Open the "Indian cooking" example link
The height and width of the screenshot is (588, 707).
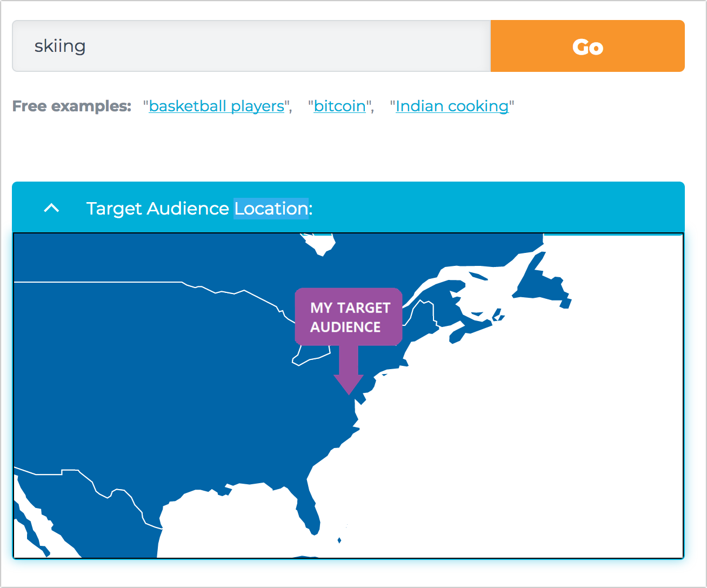tap(452, 106)
